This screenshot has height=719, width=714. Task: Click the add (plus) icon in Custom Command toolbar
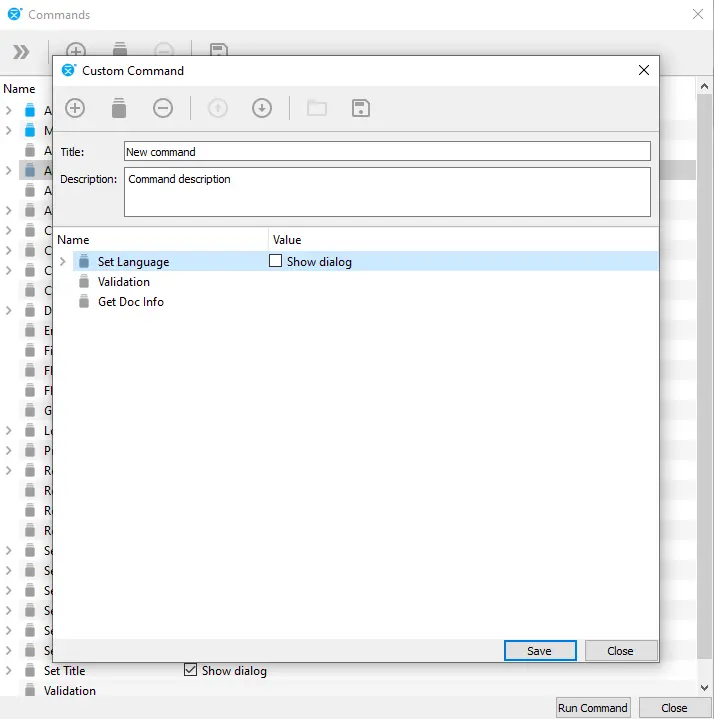[x=75, y=108]
